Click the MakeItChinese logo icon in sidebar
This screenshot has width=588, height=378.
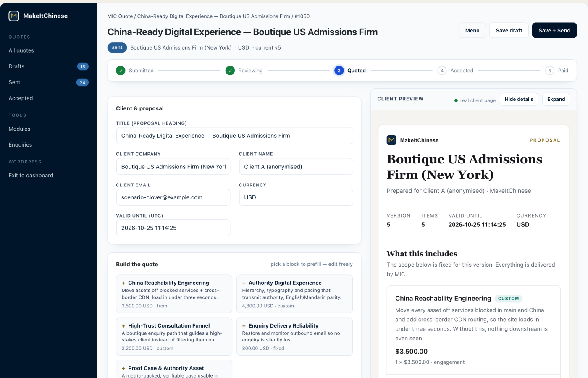click(14, 16)
